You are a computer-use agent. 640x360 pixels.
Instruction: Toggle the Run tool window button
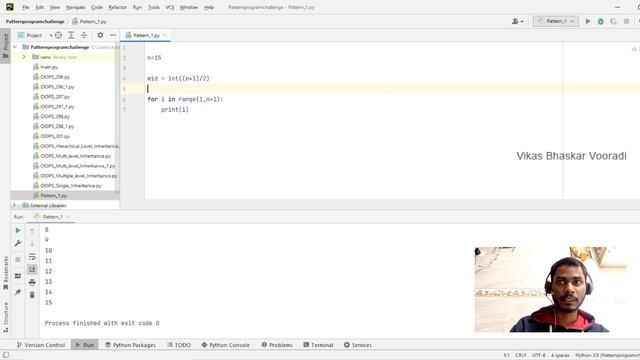[x=85, y=345]
